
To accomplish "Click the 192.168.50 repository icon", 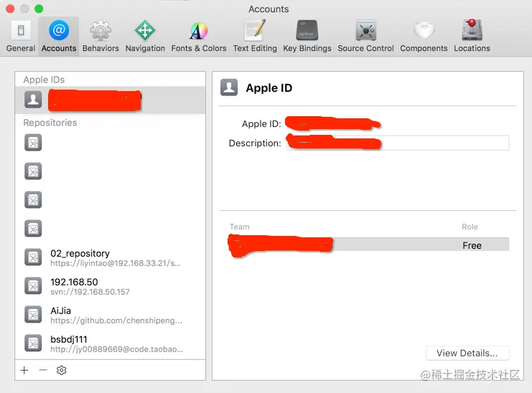I will pos(33,286).
